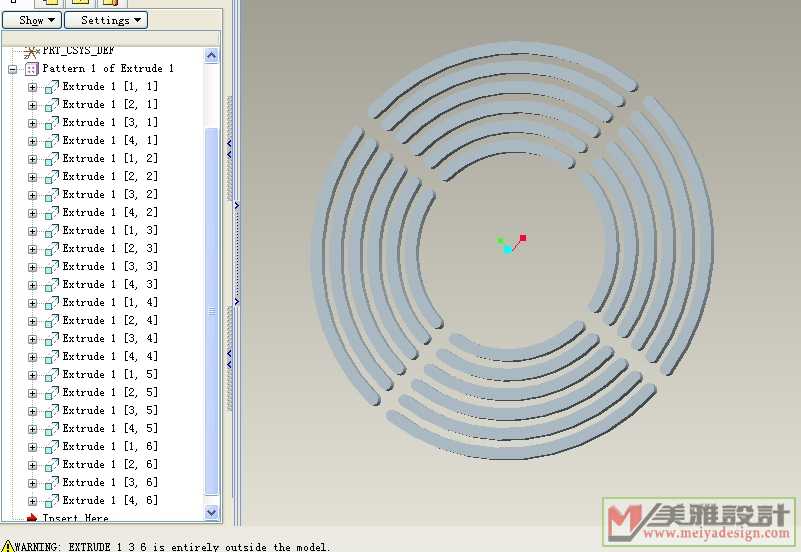Click the model tree scrollbar thumb

point(211,311)
